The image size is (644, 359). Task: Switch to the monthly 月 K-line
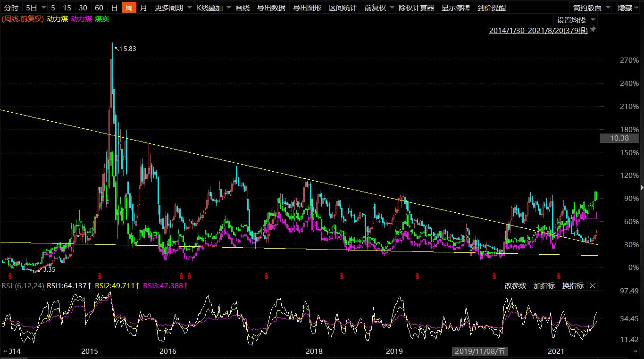(x=143, y=8)
